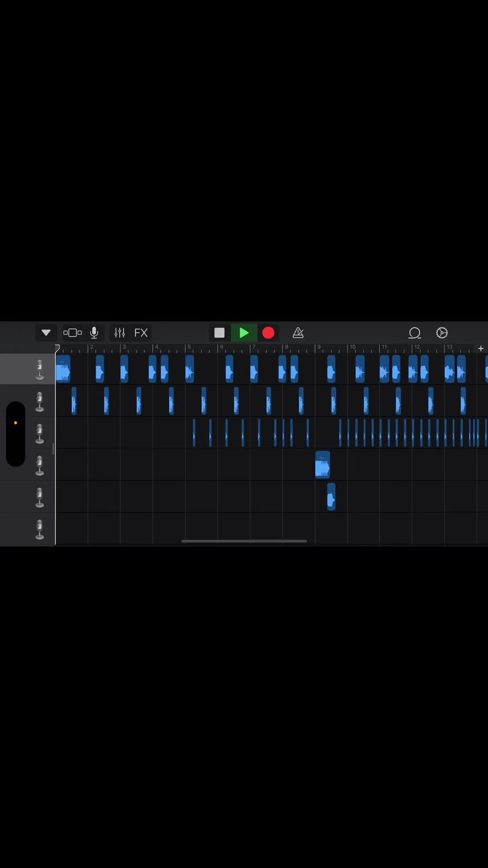Add song section with the plus button

481,348
